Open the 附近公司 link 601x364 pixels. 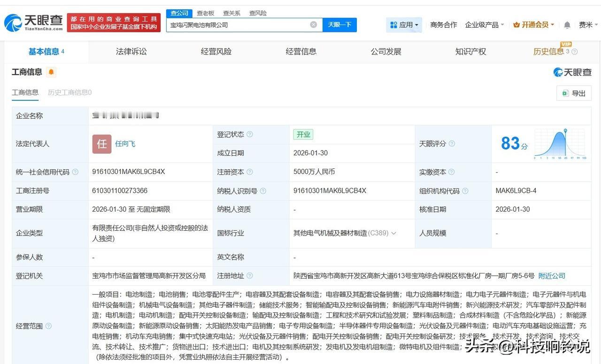552,276
